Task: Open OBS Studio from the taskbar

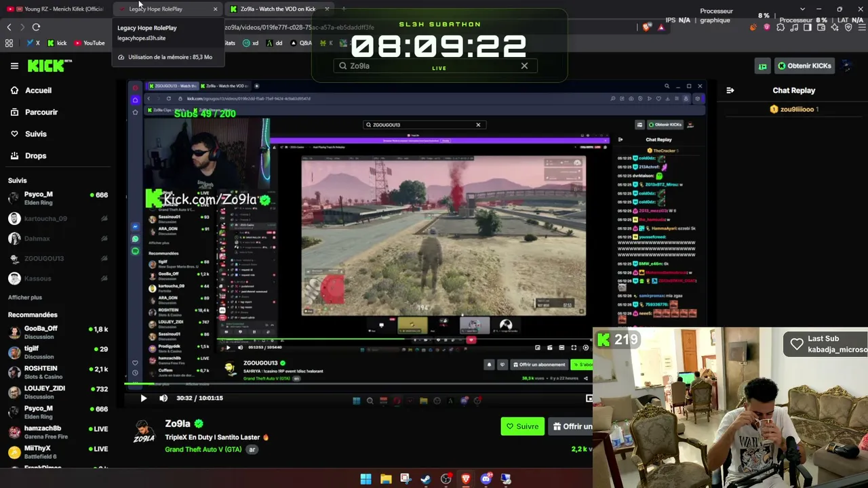Action: pyautogui.click(x=446, y=479)
